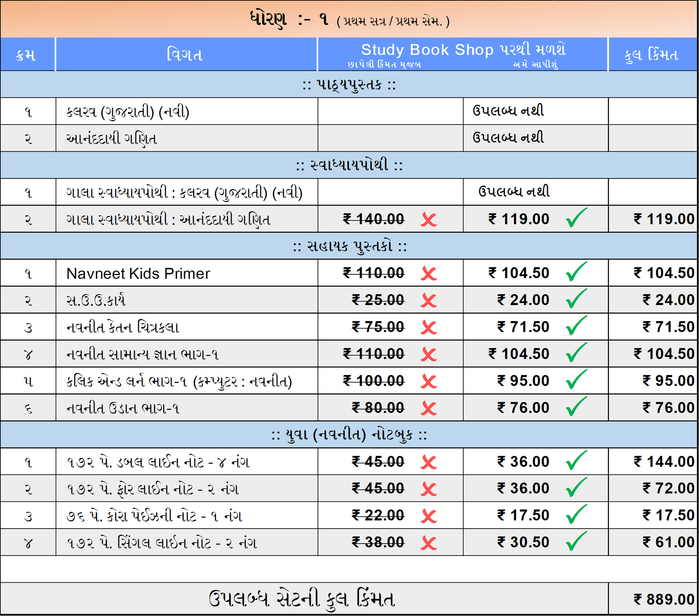Click the વિગત column header
Viewport: 699px width, 616px height.
coord(185,55)
